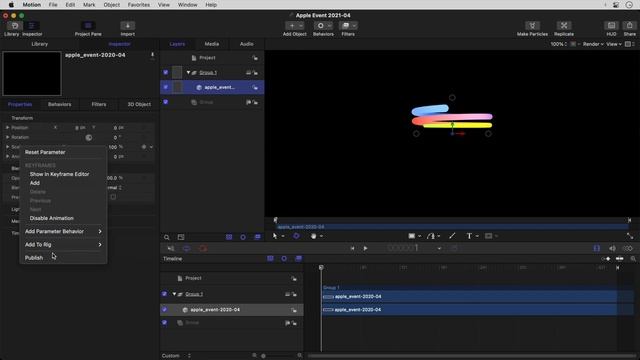Collapse Group 1 in Timeline list

tap(174, 294)
